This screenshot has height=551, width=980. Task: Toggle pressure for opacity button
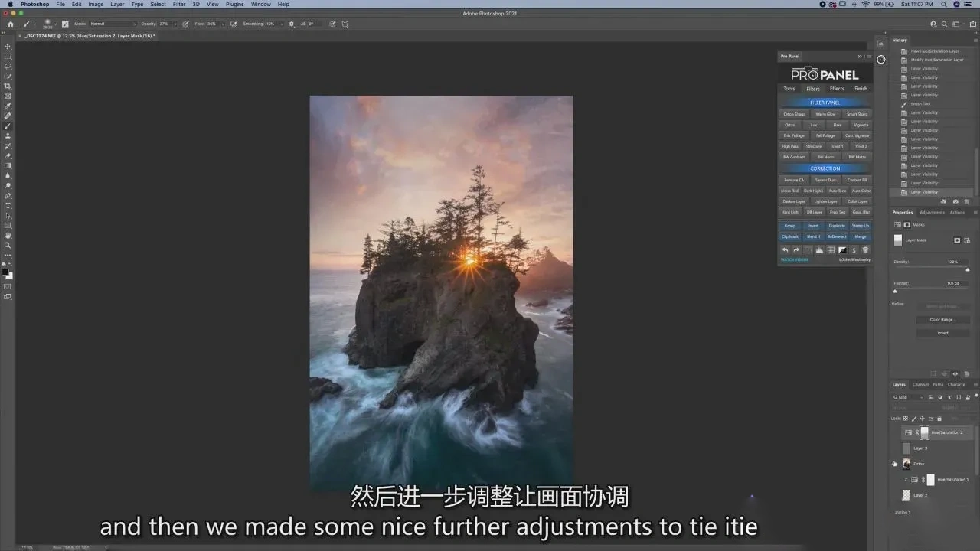click(x=185, y=24)
